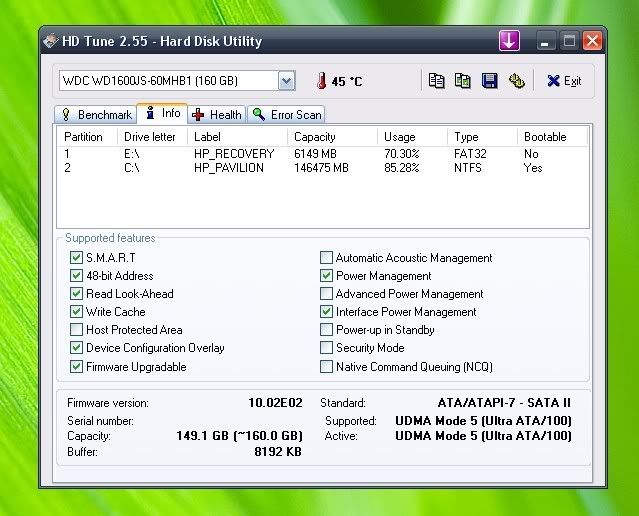This screenshot has width=639, height=516.
Task: Click the 149.1 GB capacity value
Action: click(240, 436)
